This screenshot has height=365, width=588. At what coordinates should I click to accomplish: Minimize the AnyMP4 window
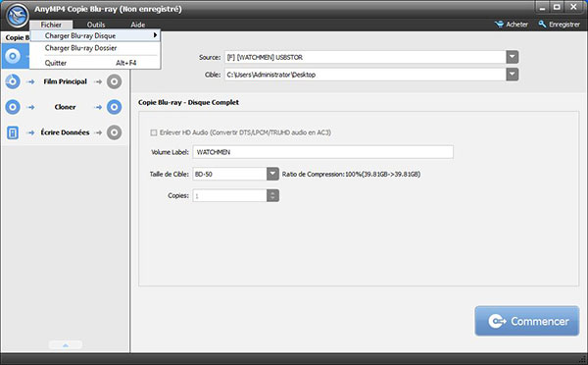(542, 7)
